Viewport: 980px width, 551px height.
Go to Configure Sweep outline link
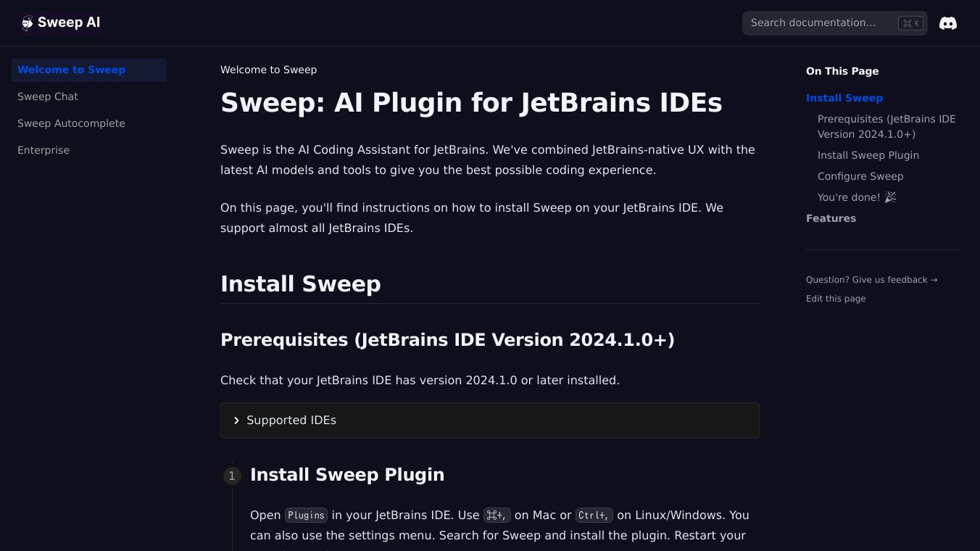[860, 176]
